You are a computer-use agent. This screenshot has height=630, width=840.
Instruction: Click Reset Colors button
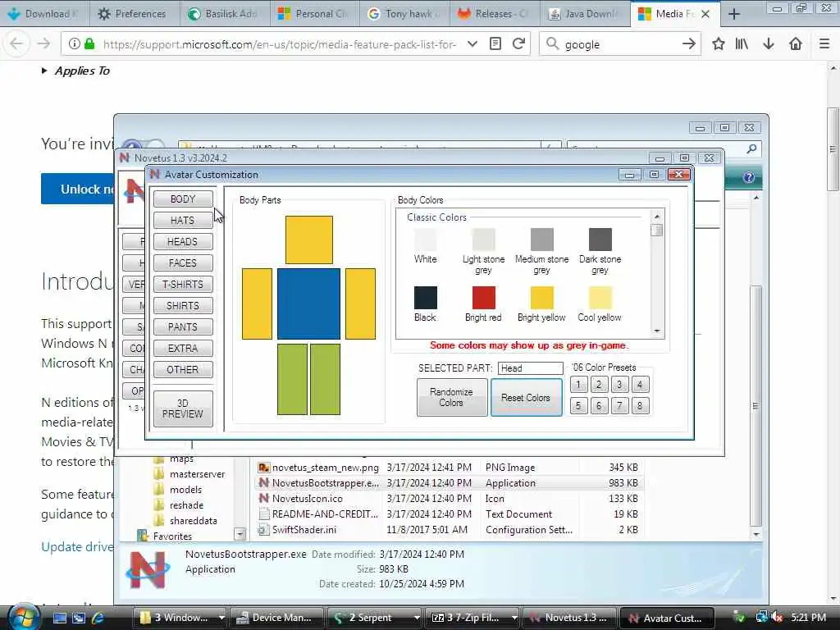pos(526,398)
